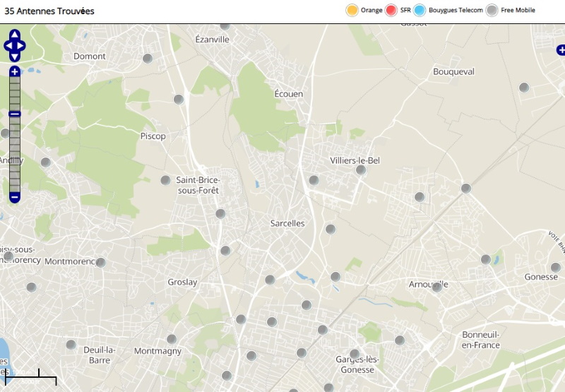Click the Sarcelles town label on map

point(287,223)
